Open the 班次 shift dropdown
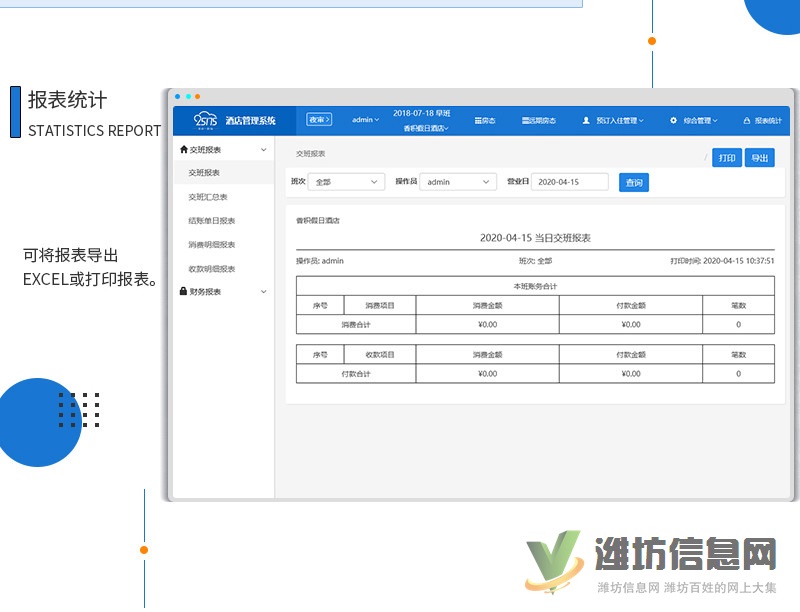Image resolution: width=800 pixels, height=612 pixels. [346, 182]
